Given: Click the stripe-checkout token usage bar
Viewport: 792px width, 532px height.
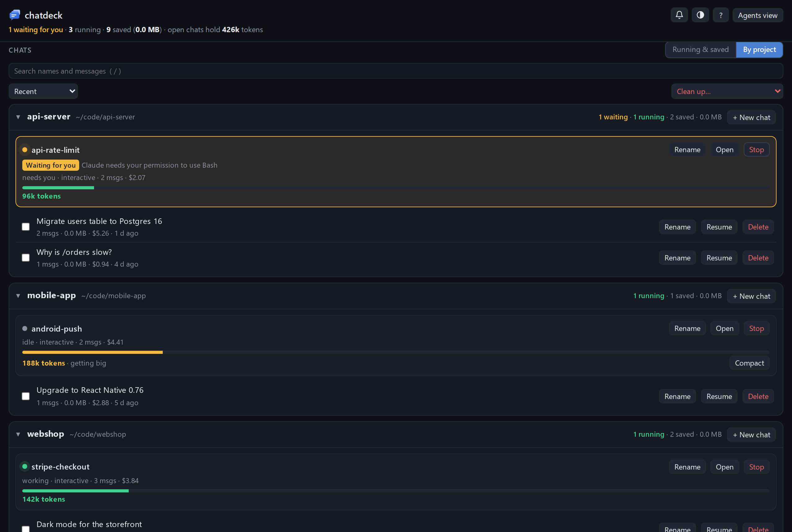Looking at the screenshot, I should [x=396, y=491].
